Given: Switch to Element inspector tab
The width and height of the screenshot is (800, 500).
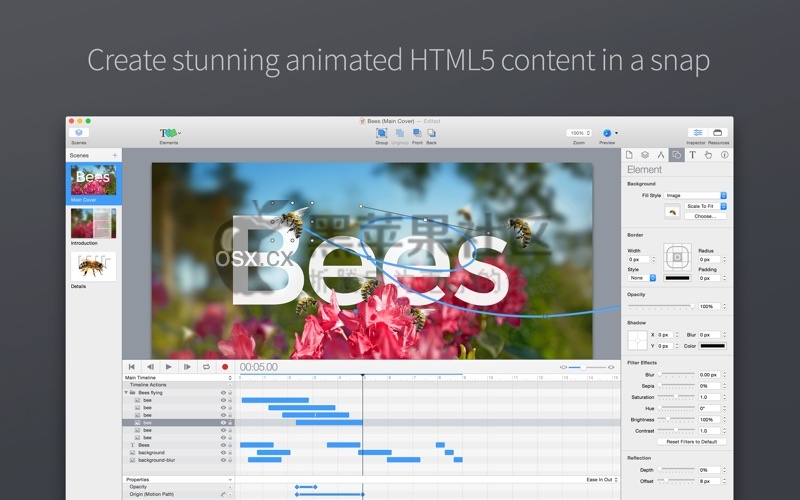Looking at the screenshot, I should coord(677,155).
